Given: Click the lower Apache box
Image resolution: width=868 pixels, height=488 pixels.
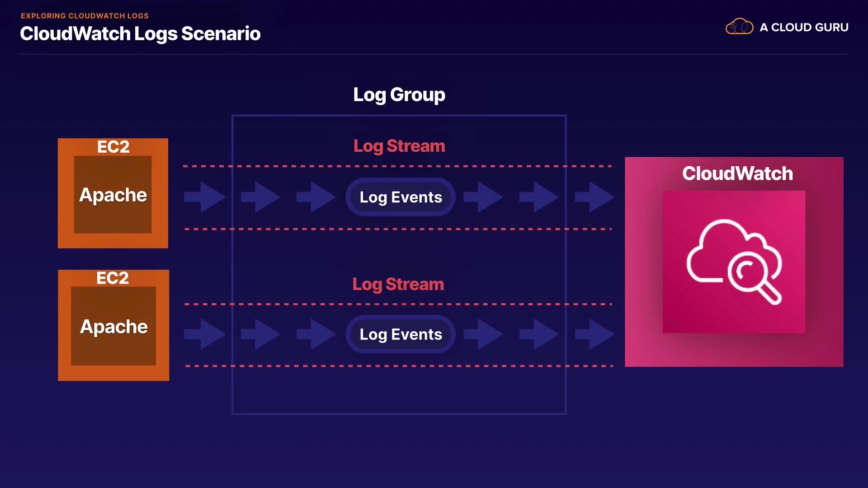Looking at the screenshot, I should coord(113,326).
